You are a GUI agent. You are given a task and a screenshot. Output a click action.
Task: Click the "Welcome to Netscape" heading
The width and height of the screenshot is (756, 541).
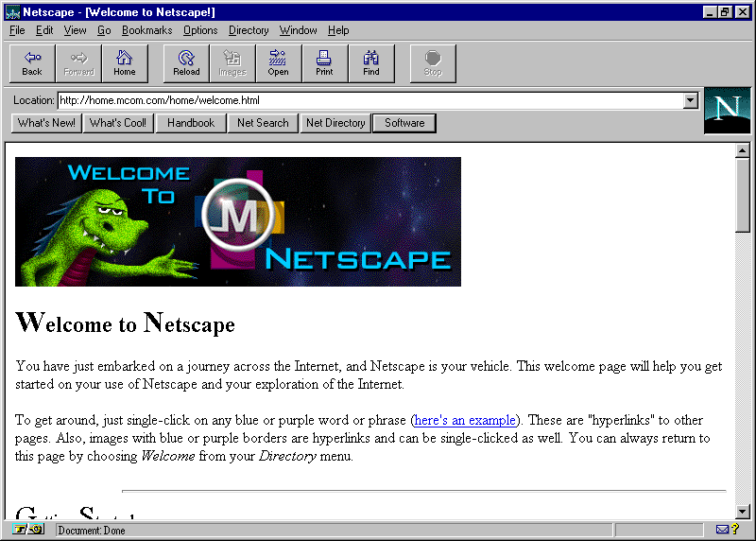tap(126, 323)
